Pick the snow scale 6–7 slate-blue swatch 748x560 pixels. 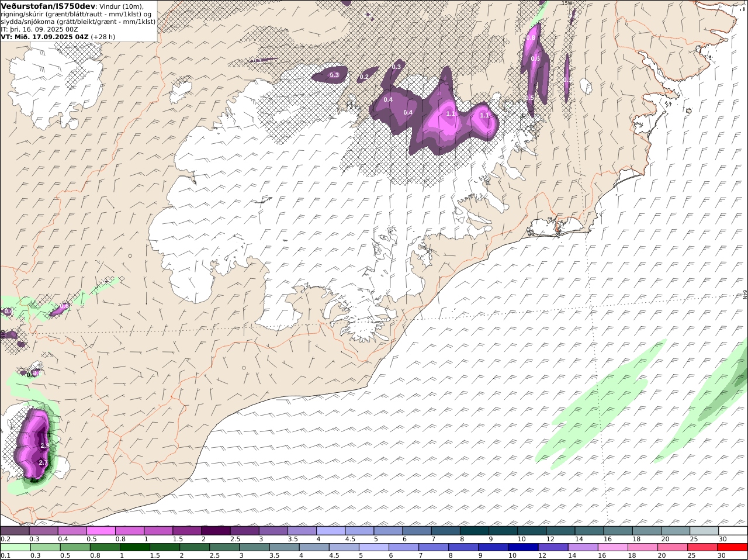tap(417, 530)
